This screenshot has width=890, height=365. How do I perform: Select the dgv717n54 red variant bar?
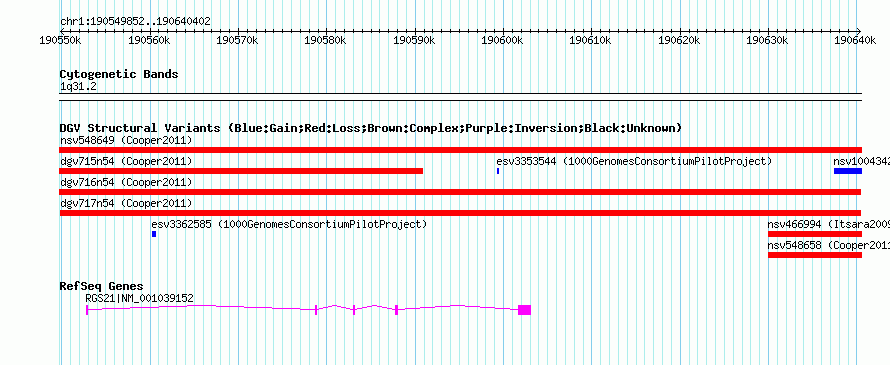coord(461,213)
